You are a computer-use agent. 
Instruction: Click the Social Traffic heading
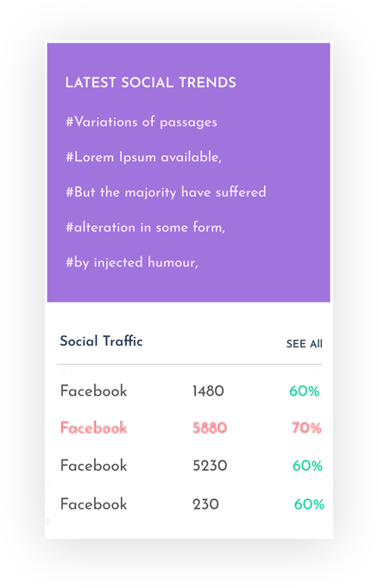click(x=101, y=341)
